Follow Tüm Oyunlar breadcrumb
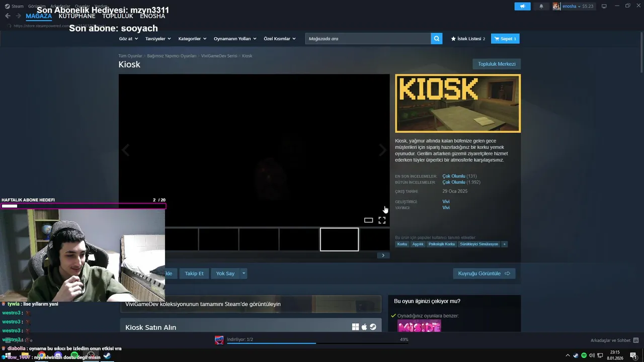This screenshot has width=644, height=362. coord(130,56)
